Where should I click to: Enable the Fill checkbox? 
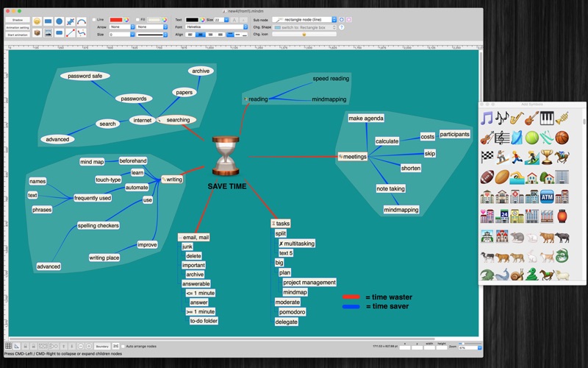[x=137, y=20]
